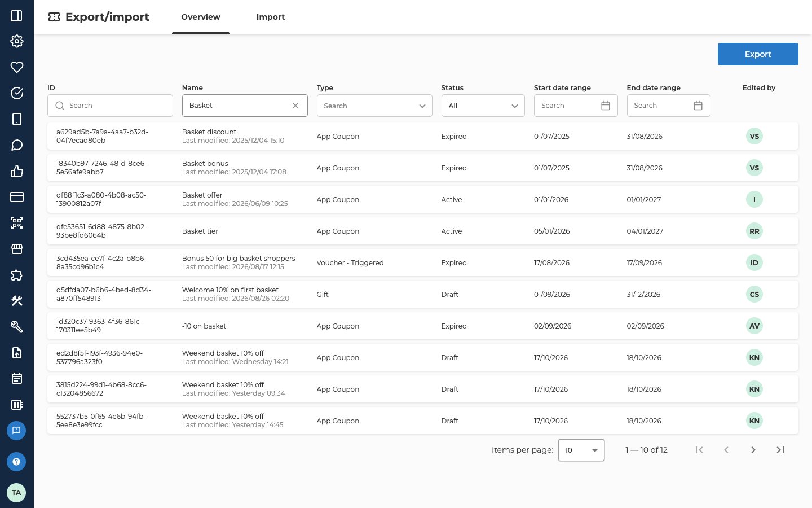Image resolution: width=812 pixels, height=508 pixels.
Task: Open the credit card sidebar icon
Action: (17, 197)
